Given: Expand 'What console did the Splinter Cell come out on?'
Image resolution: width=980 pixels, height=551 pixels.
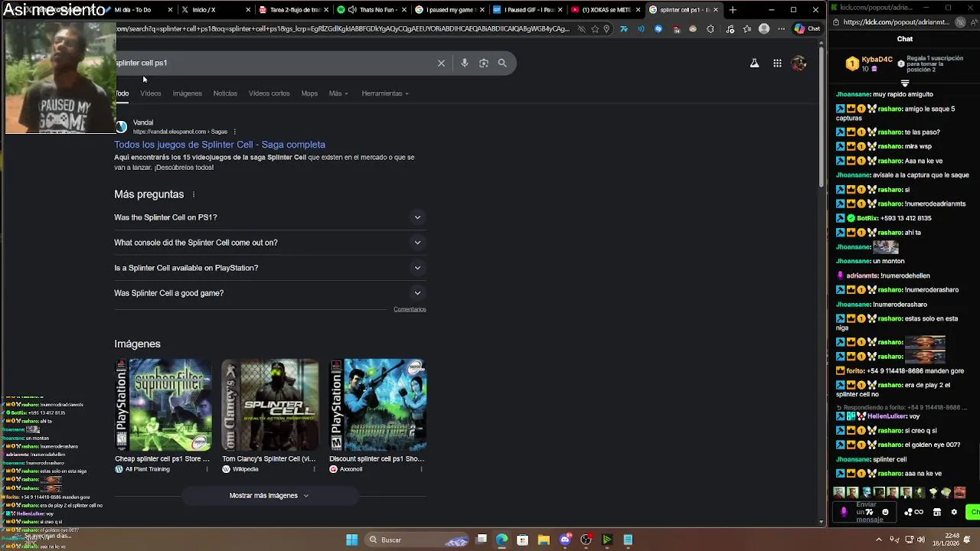Looking at the screenshot, I should [x=269, y=243].
